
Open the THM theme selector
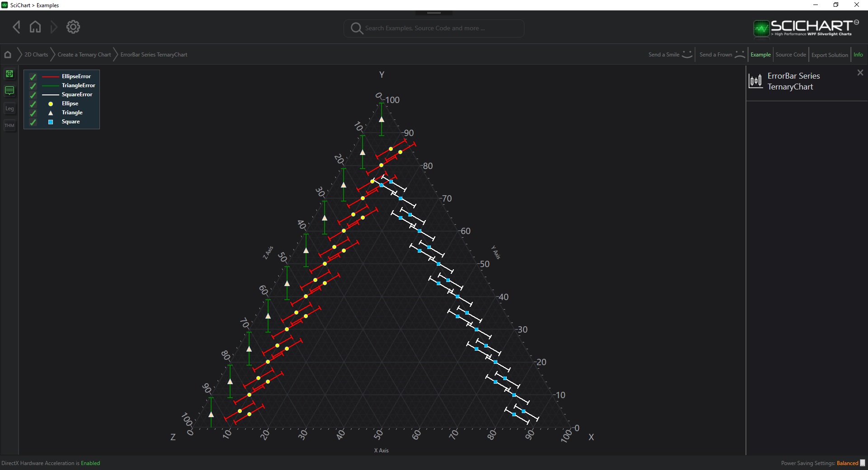pos(9,125)
